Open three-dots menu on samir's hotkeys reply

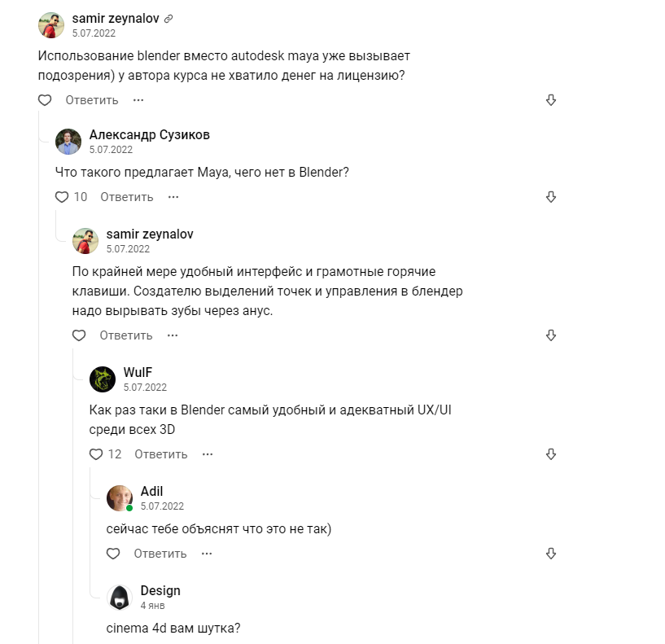173,335
